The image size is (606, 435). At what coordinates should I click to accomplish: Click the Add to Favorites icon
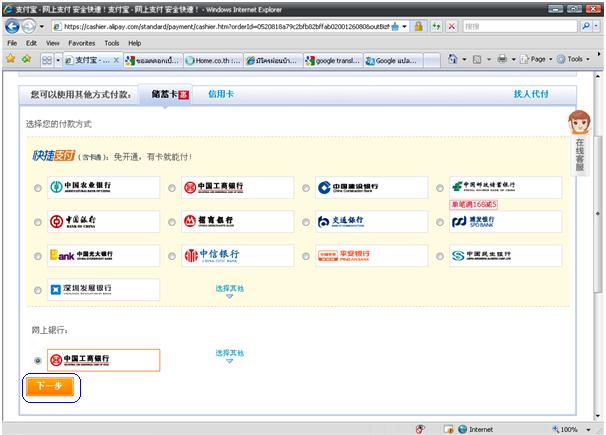[26, 59]
